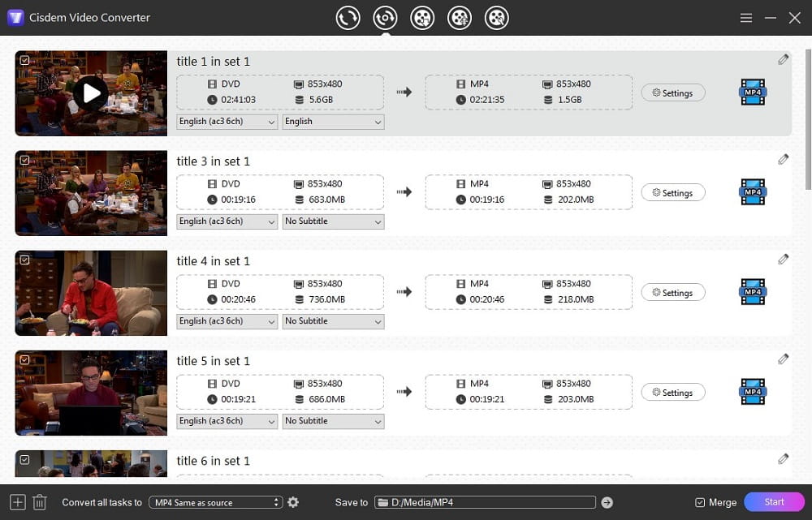Edit title 1 in set 1 with pencil icon

(783, 59)
